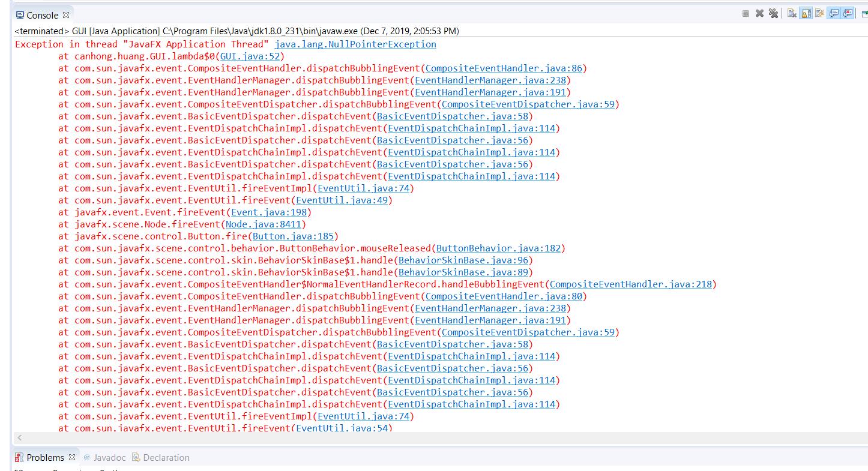Toggle Word Wrap in the console
The image size is (868, 471).
(819, 13)
